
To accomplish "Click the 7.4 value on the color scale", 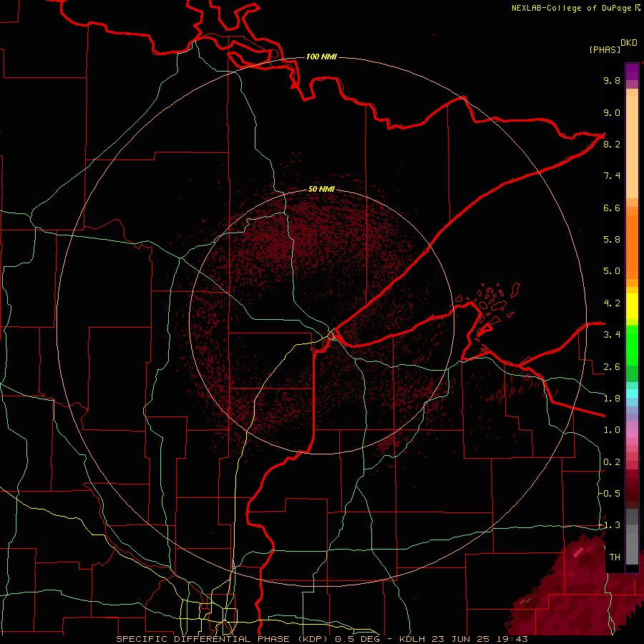I will (612, 176).
